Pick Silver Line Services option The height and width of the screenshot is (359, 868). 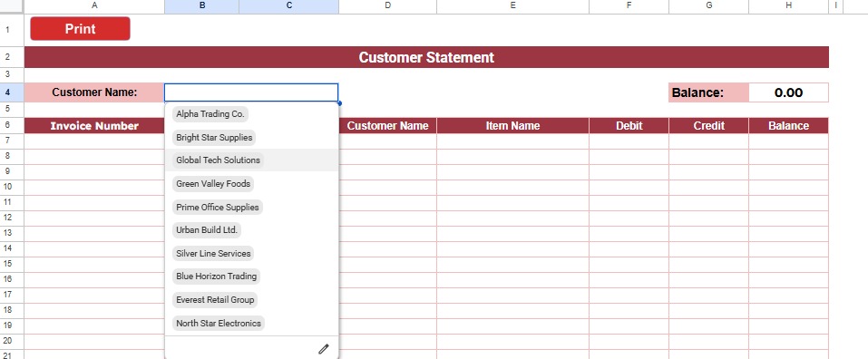click(213, 253)
